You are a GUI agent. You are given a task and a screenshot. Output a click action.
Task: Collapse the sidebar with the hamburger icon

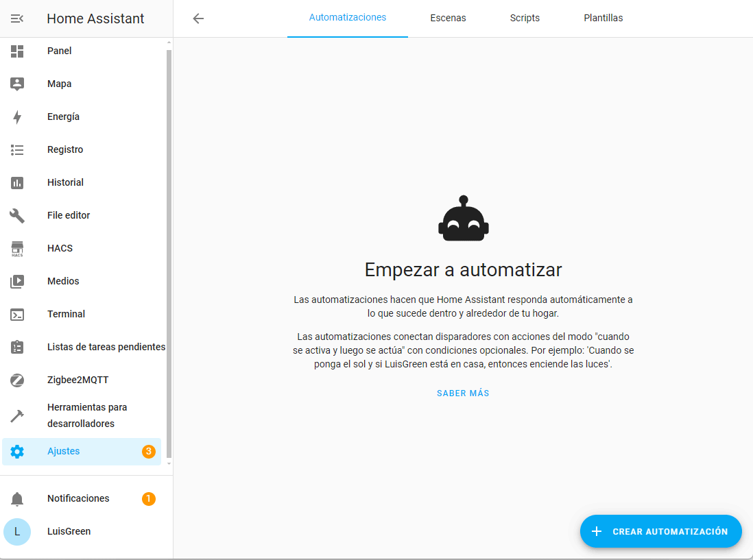(17, 19)
